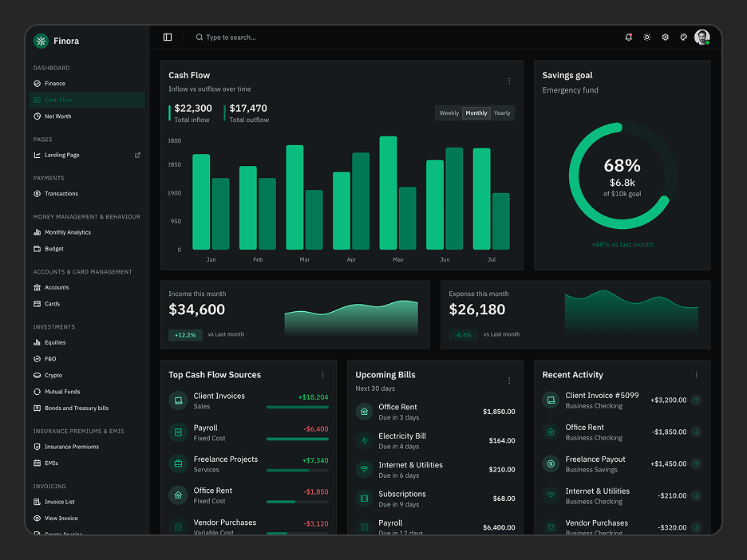Click the $34,600 income value
This screenshot has width=747, height=560.
pyautogui.click(x=197, y=310)
